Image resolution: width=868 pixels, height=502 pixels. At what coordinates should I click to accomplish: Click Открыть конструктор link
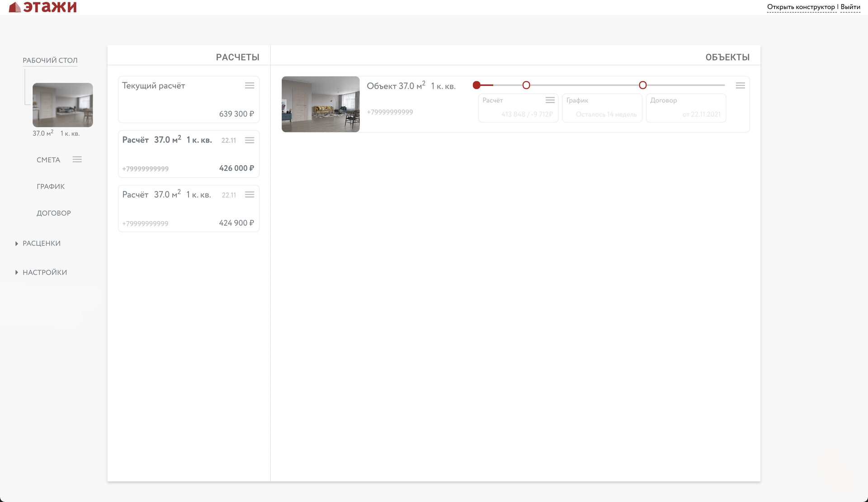(x=801, y=7)
